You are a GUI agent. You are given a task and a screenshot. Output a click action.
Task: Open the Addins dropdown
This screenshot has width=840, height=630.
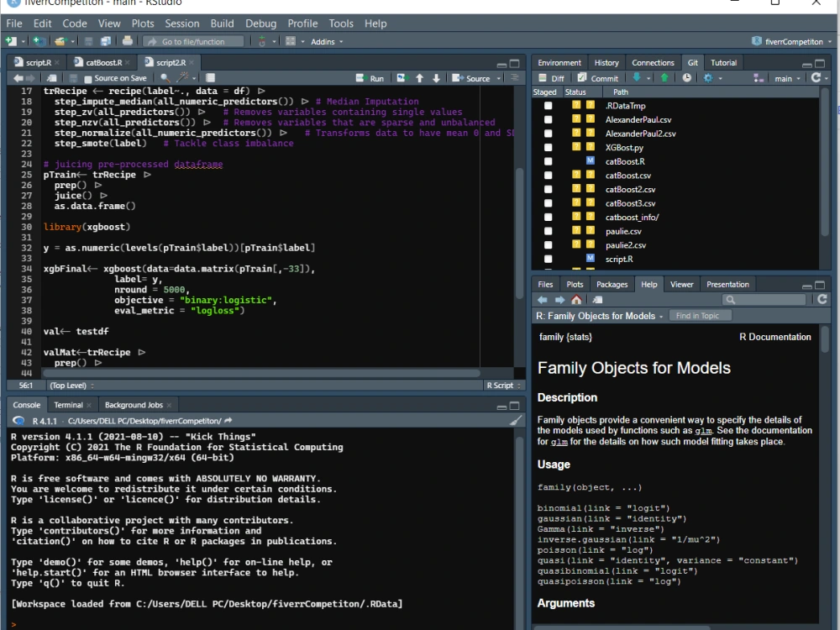(x=327, y=42)
